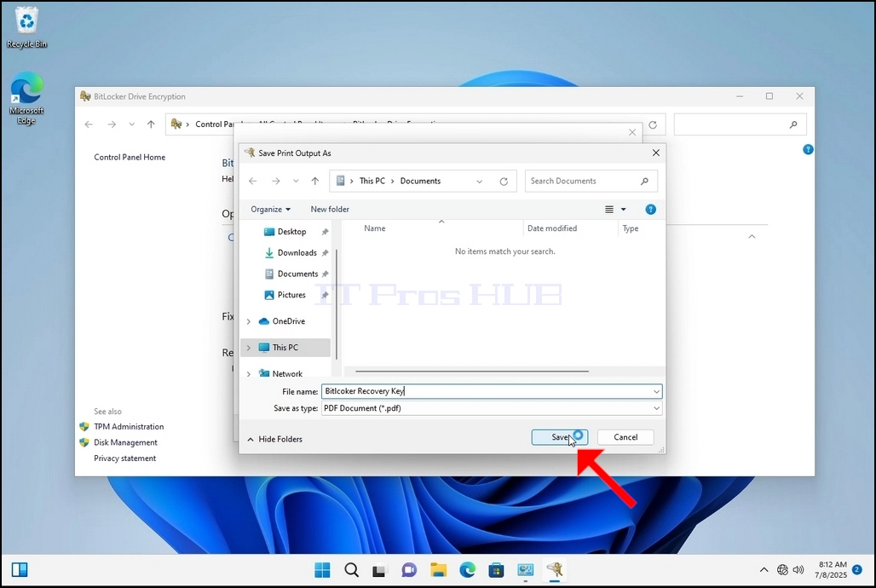Image resolution: width=876 pixels, height=588 pixels.
Task: Expand the OneDrive tree node
Action: click(x=249, y=321)
